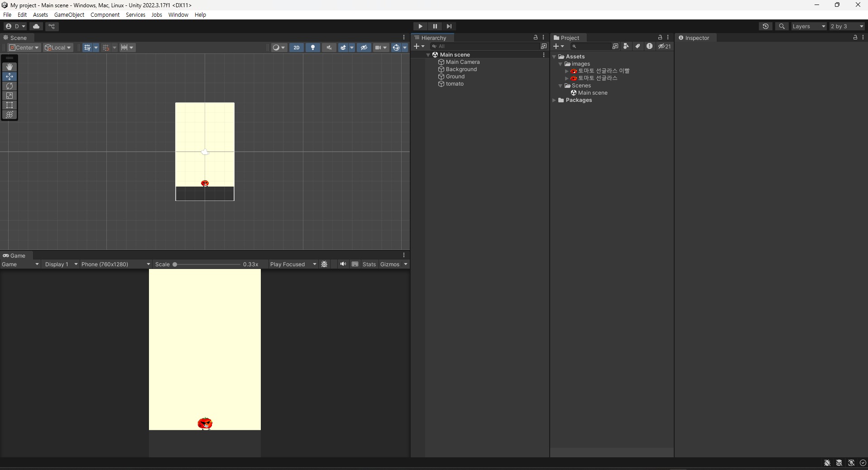This screenshot has height=470, width=868.
Task: Open the Play Focused dropdown
Action: click(293, 264)
